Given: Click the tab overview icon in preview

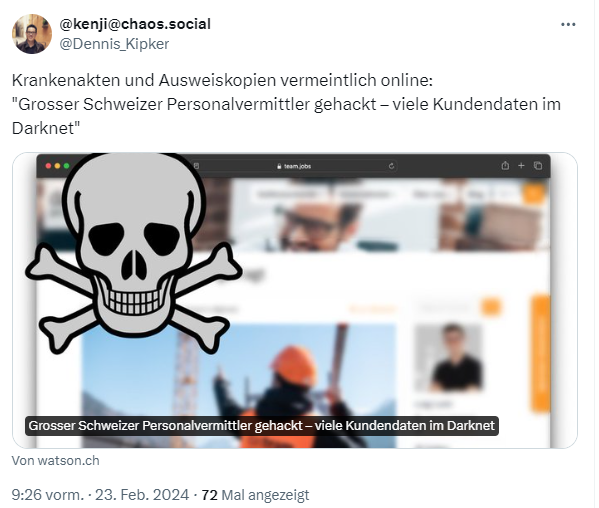Looking at the screenshot, I should (x=538, y=166).
